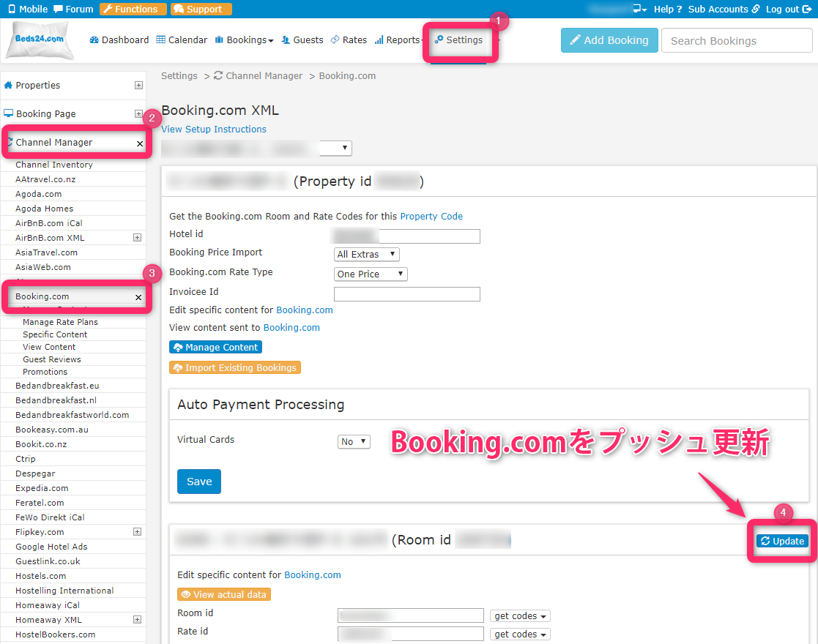Click Channel Manager breadcrumb link
818x644 pixels.
pyautogui.click(x=259, y=75)
